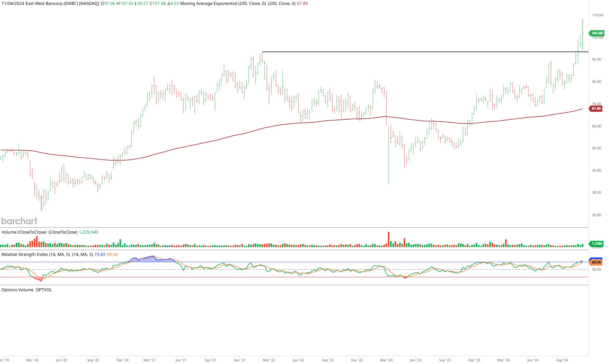Click the close value C101.88 in header
This screenshot has width=609, height=364.
[158, 4]
